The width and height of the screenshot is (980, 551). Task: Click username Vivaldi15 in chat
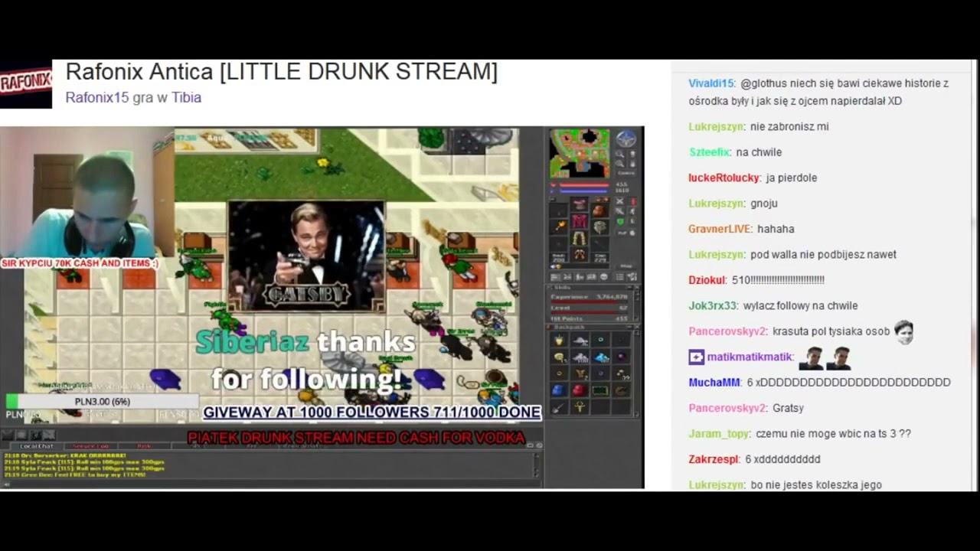point(711,83)
